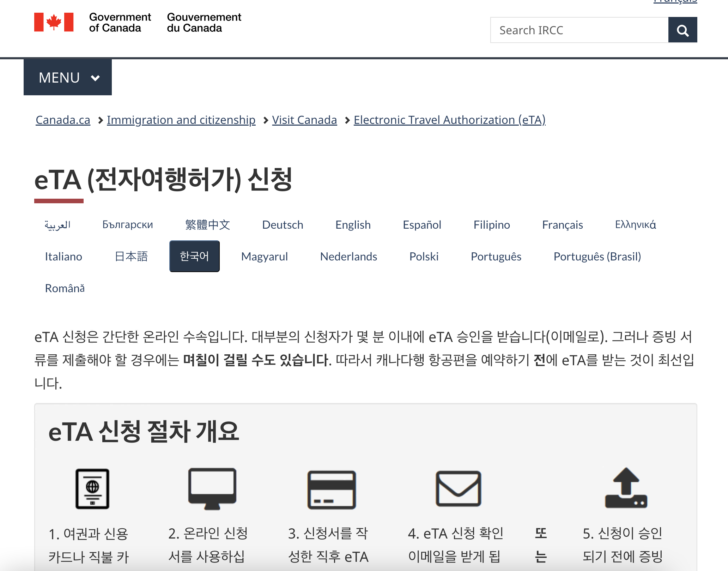Expand the MENU dropdown
The image size is (728, 571).
tap(68, 77)
